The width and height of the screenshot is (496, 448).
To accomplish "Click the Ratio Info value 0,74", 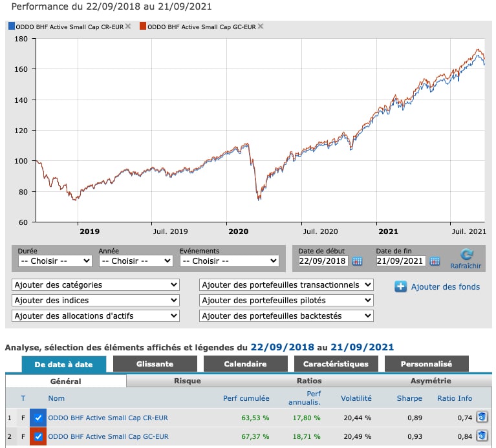I will (465, 418).
